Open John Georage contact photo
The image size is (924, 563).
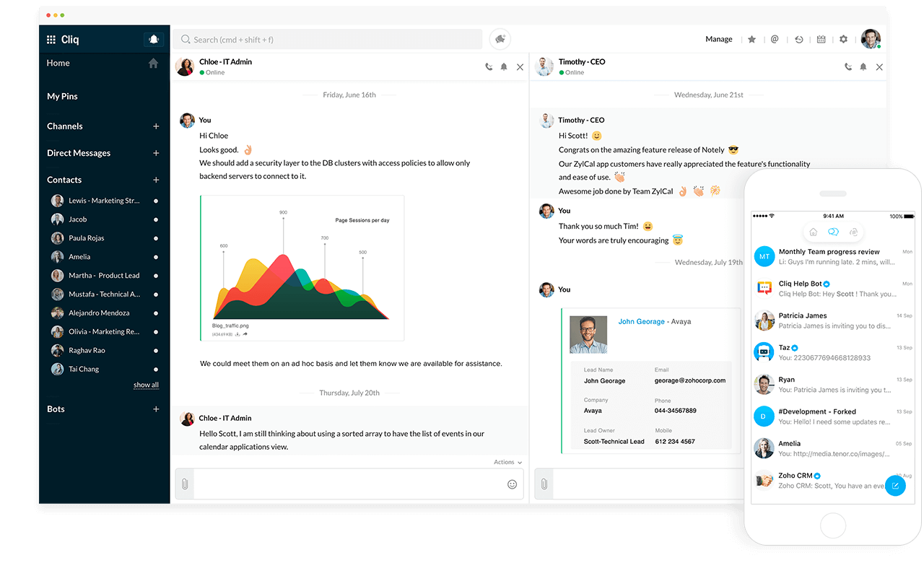coord(588,334)
